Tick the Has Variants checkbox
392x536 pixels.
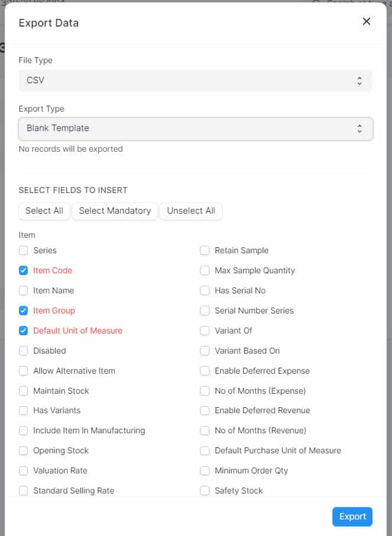[24, 410]
